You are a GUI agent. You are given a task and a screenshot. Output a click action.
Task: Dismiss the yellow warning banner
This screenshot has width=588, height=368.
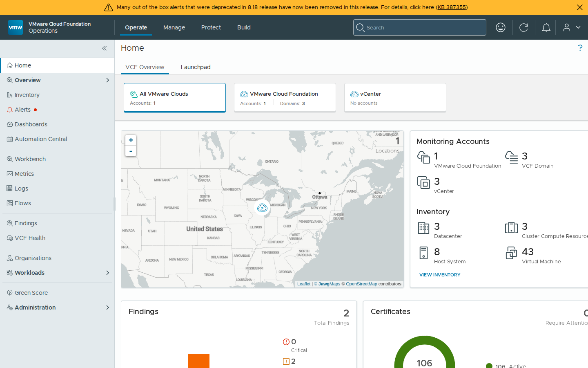point(580,7)
